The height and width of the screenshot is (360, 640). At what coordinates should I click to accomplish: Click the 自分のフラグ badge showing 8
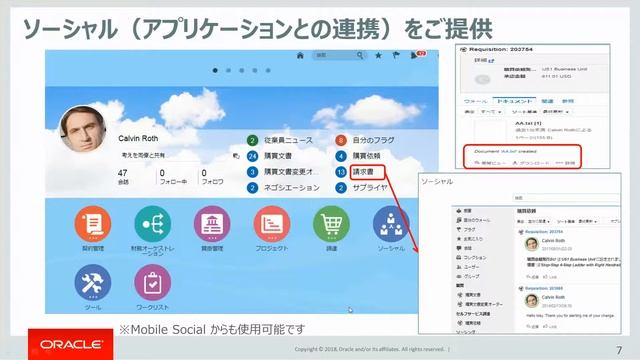(341, 140)
